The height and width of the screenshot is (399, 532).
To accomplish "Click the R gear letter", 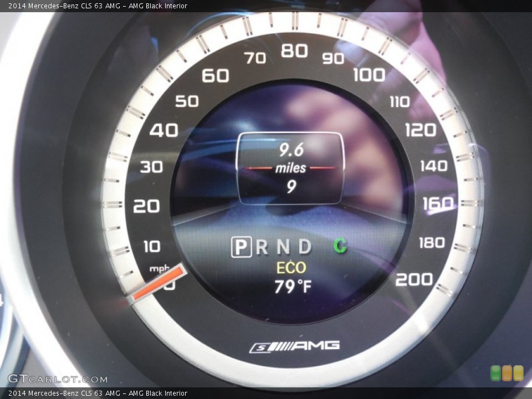I will [262, 247].
